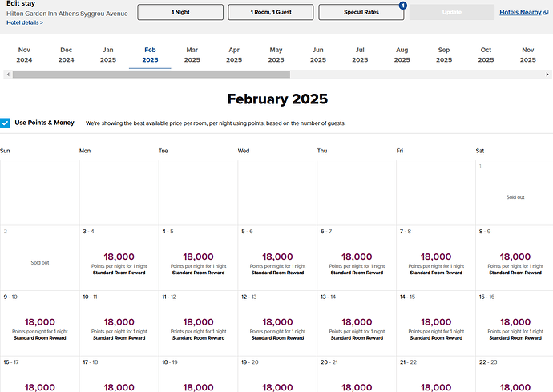Toggle the Use Points & Money checkbox
Image resolution: width=553 pixels, height=392 pixels.
[x=6, y=123]
